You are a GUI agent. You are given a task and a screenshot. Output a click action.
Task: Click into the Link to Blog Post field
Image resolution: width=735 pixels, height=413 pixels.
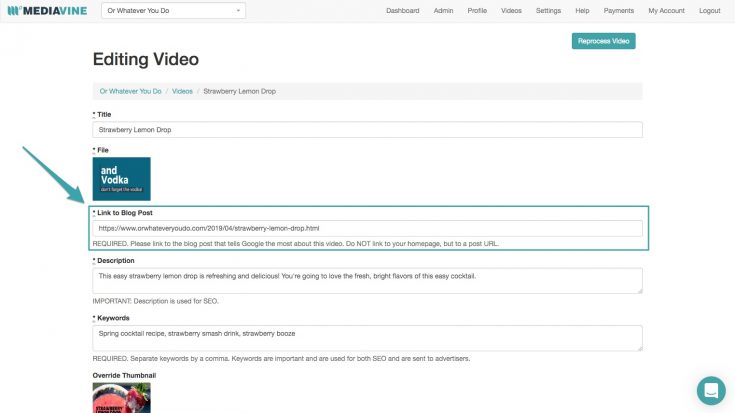coord(367,228)
